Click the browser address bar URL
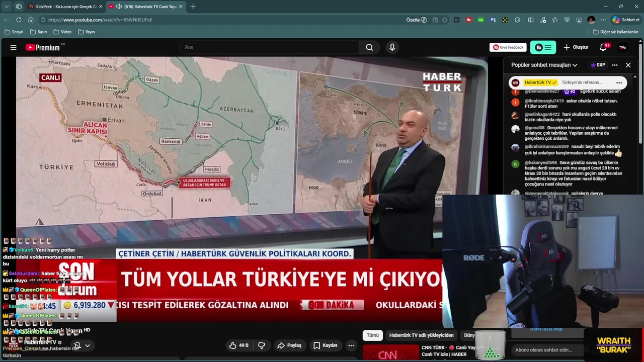 coord(100,20)
